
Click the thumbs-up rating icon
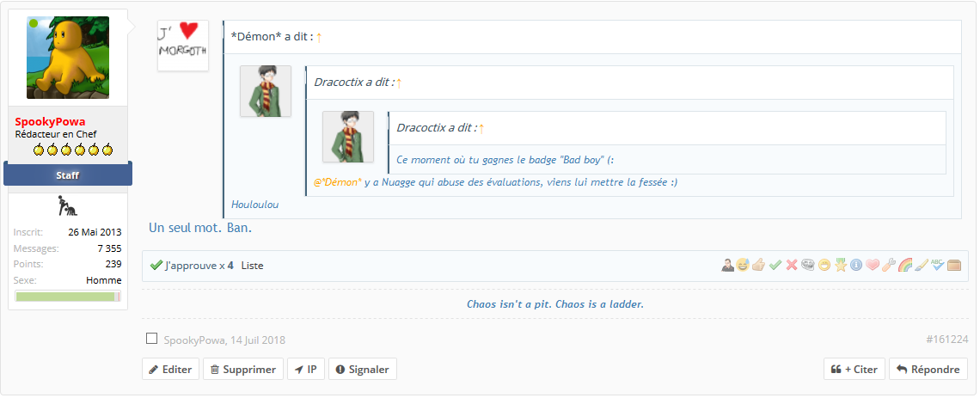point(759,266)
